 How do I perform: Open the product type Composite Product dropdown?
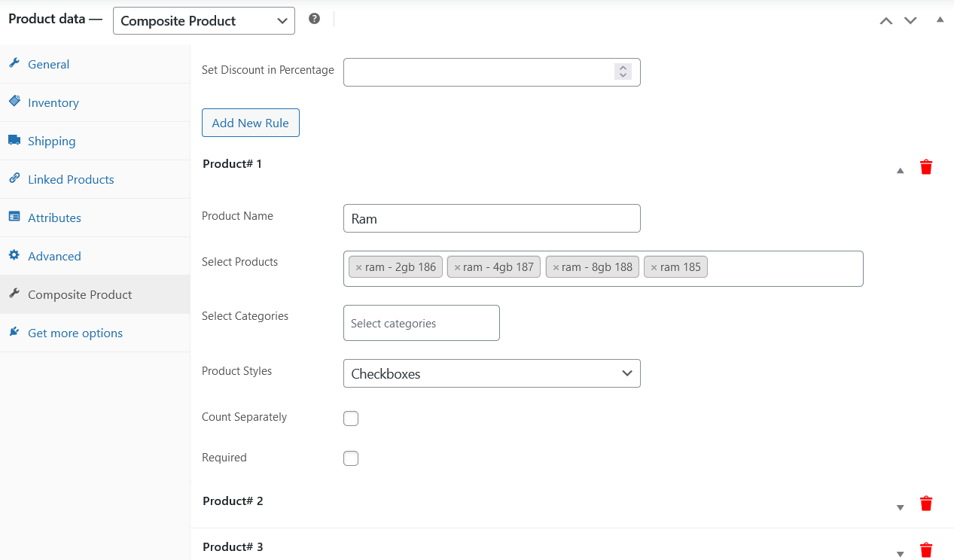point(203,21)
